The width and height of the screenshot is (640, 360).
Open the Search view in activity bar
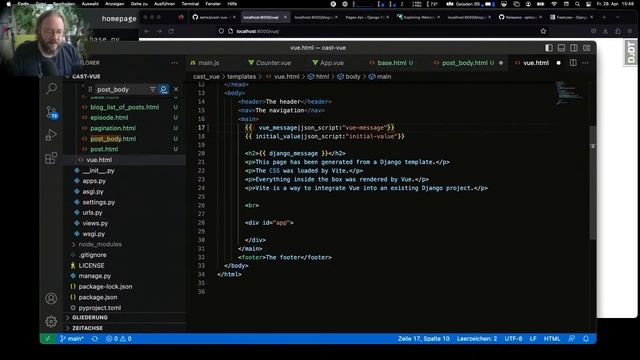(51, 88)
